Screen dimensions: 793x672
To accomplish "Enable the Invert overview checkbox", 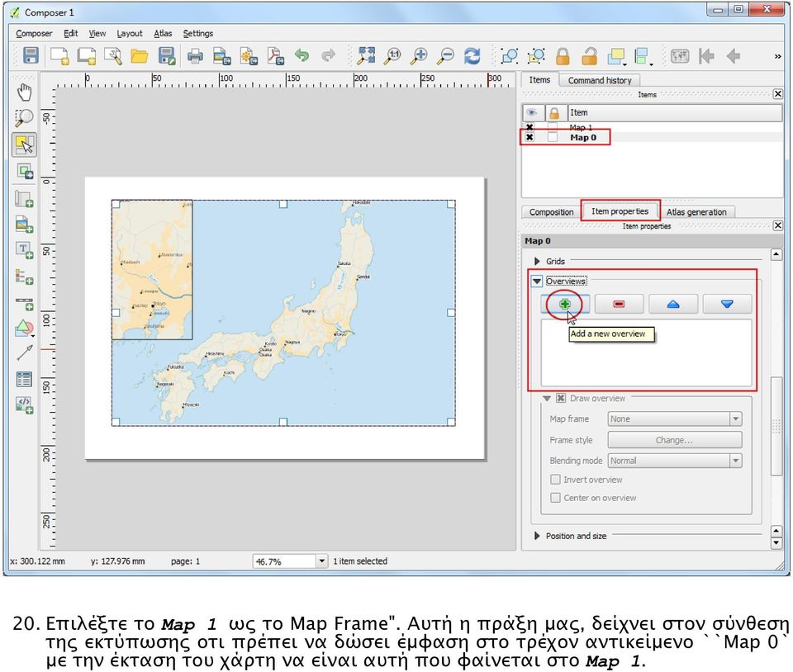I will [555, 480].
